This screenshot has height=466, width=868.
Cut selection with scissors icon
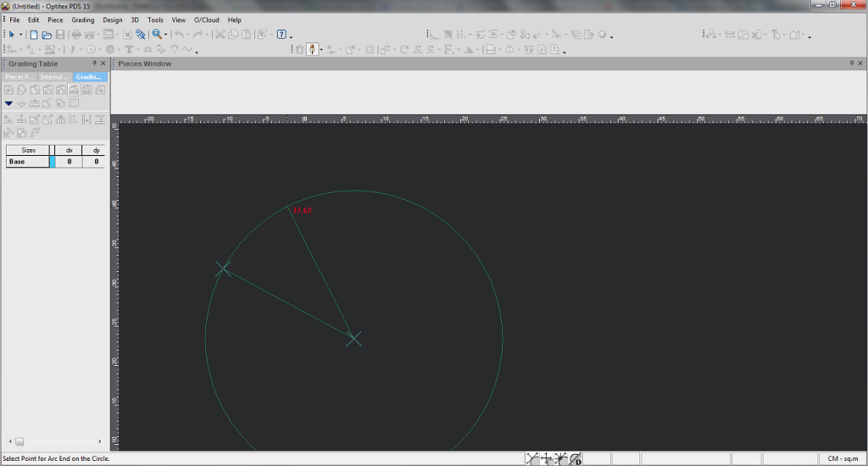(220, 34)
